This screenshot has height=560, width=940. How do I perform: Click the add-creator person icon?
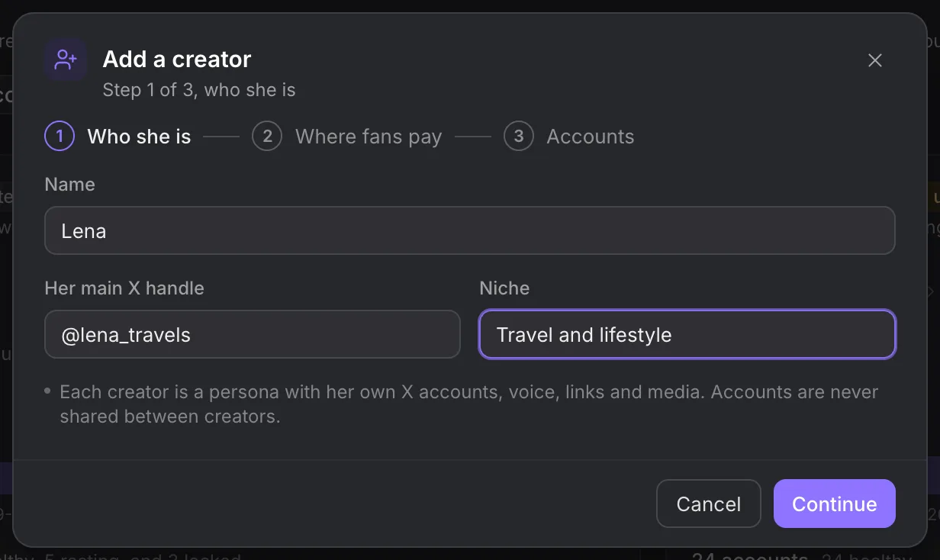(66, 60)
